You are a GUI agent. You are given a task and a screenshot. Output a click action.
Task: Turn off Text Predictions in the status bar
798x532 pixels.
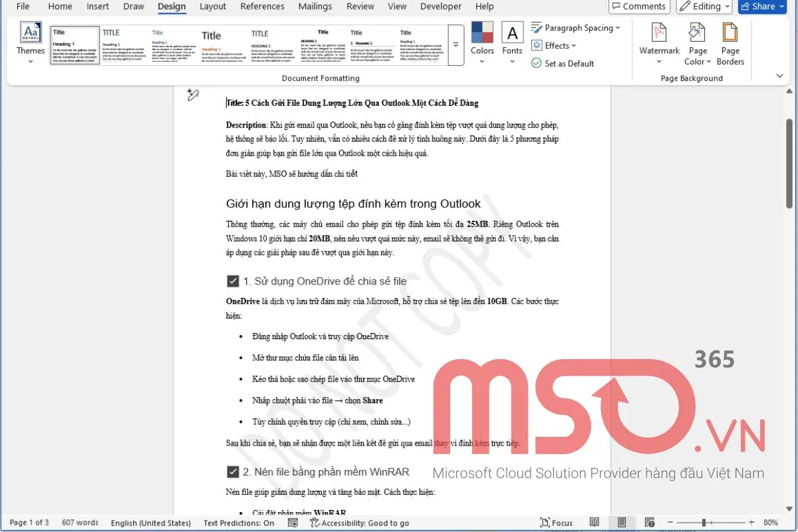point(238,523)
